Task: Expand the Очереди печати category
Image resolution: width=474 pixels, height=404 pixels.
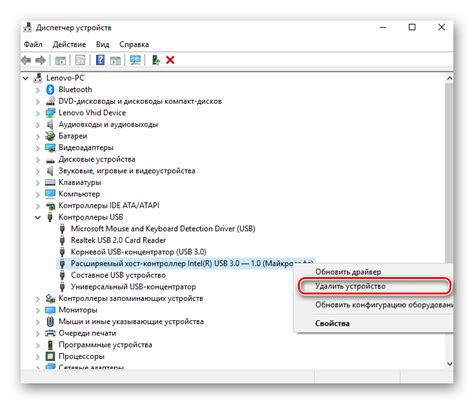Action: (38, 334)
